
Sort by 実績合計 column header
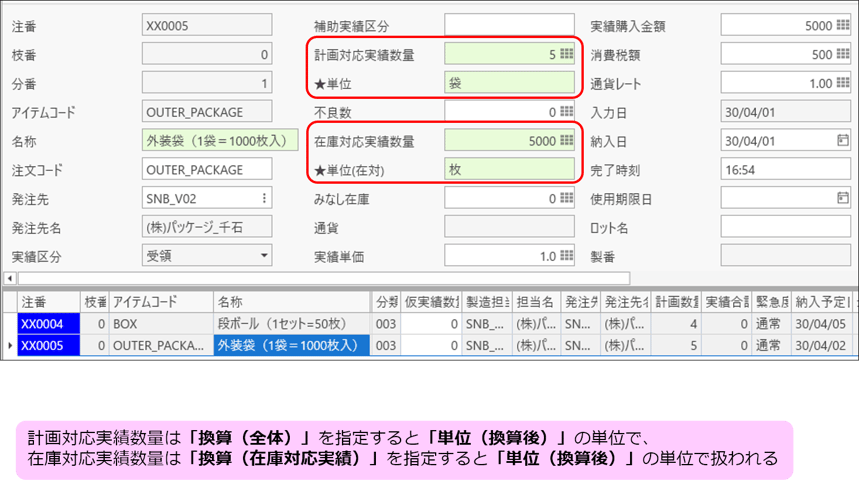coord(726,302)
